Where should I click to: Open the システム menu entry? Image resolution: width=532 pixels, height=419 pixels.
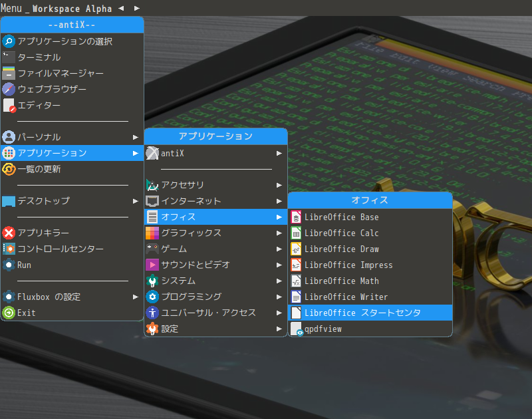[216, 281]
